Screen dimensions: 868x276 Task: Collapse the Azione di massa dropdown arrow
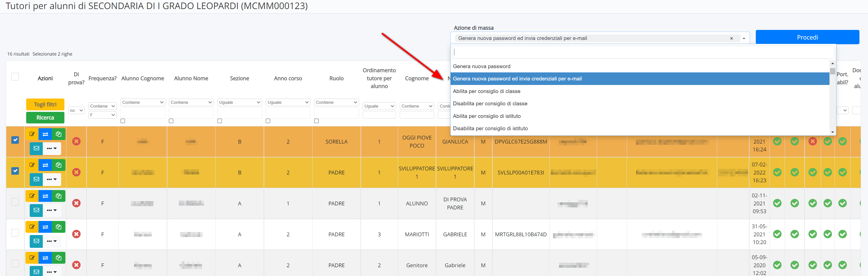[744, 38]
